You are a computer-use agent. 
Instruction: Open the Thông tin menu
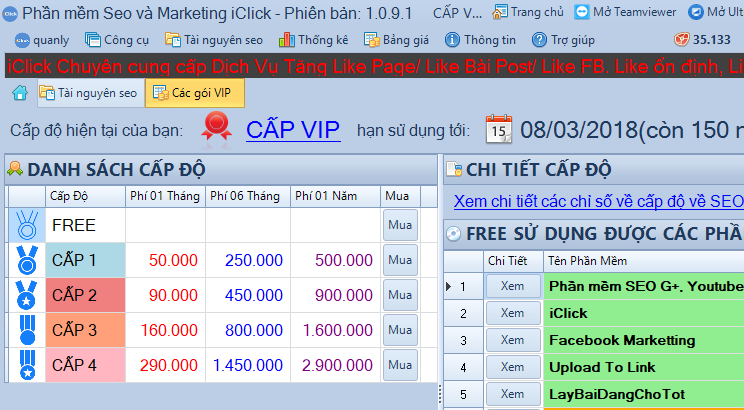pyautogui.click(x=480, y=40)
